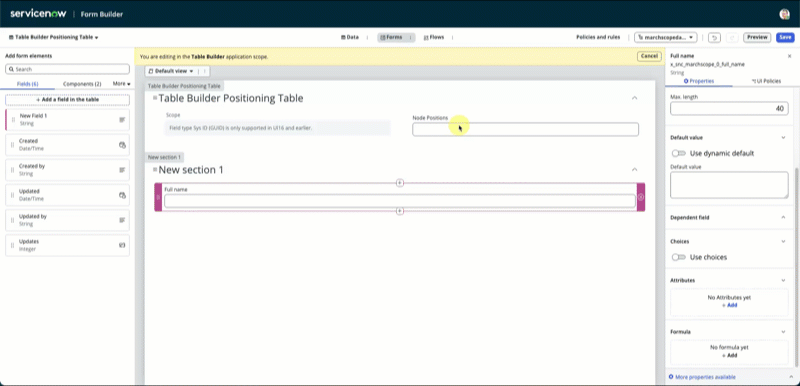Collapse Table Builder Positioning Table section

tap(634, 98)
